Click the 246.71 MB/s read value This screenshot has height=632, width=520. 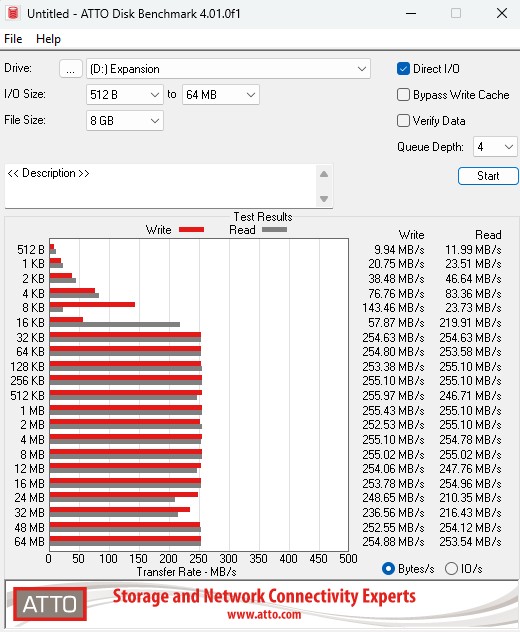click(470, 396)
